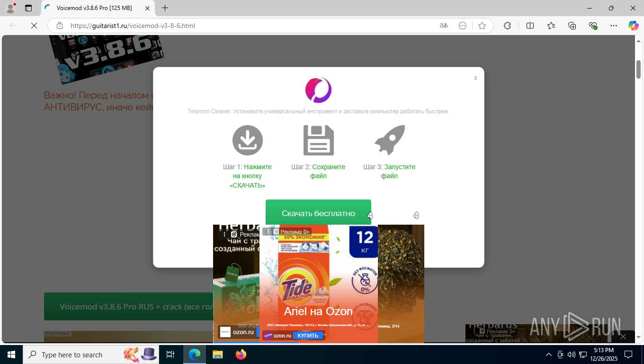Open the Extensions puzzle icon
644x364 pixels.
point(507,26)
